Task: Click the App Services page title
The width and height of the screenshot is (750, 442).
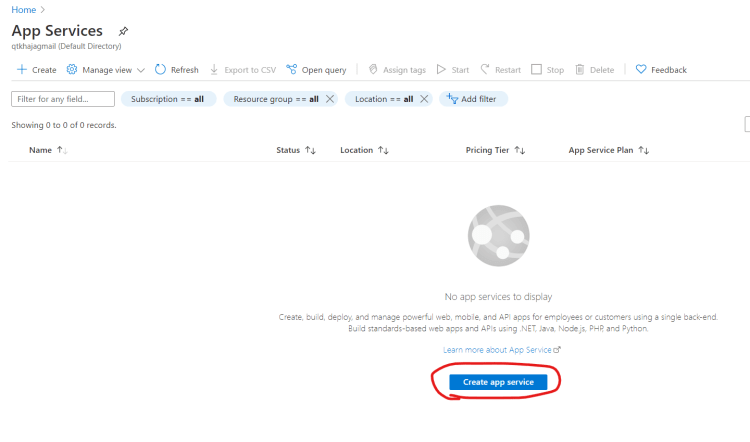Action: coord(57,31)
